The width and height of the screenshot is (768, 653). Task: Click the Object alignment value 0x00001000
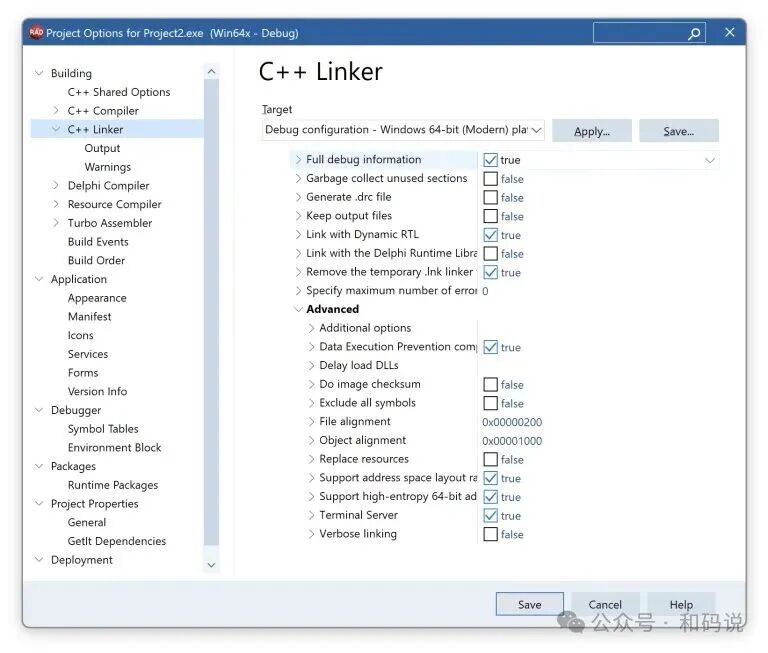click(x=512, y=441)
